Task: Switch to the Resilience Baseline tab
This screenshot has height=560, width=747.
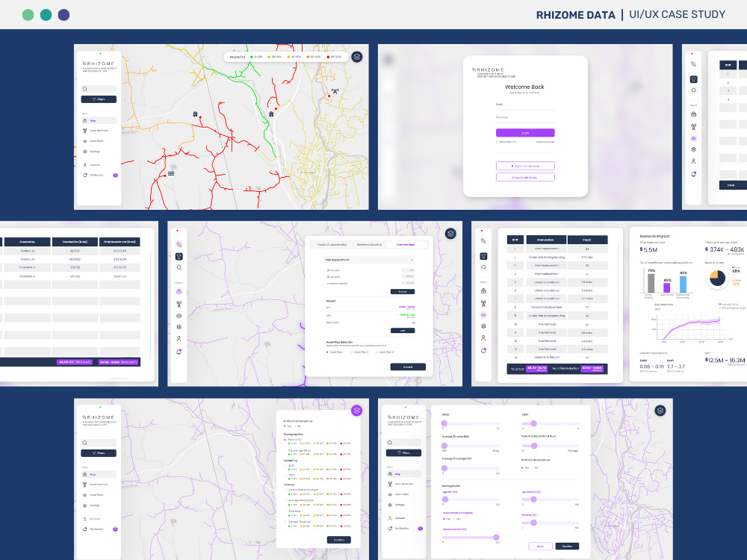Action: click(369, 244)
